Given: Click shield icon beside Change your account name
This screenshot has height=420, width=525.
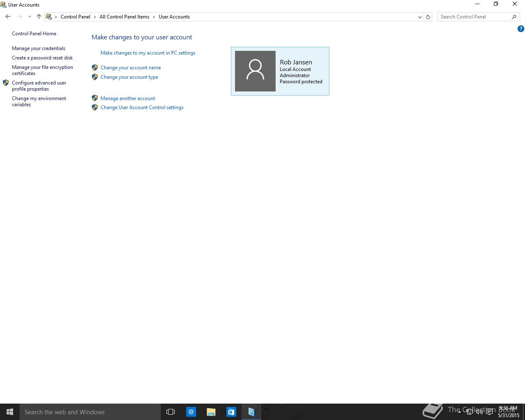Looking at the screenshot, I should (x=95, y=68).
